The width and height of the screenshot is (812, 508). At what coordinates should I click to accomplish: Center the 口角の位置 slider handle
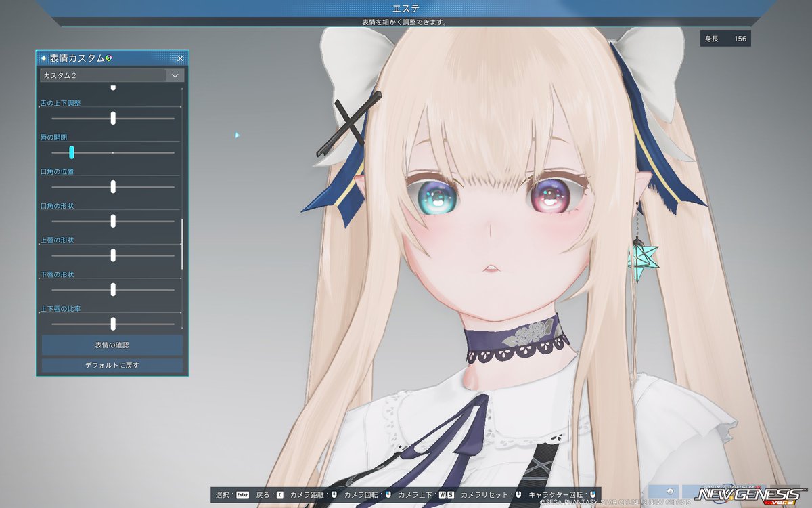click(112, 186)
